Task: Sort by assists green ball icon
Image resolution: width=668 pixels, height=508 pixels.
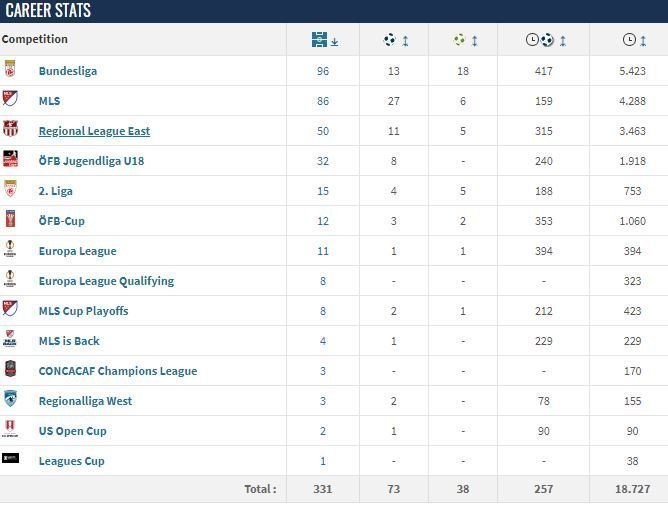Action: click(459, 40)
